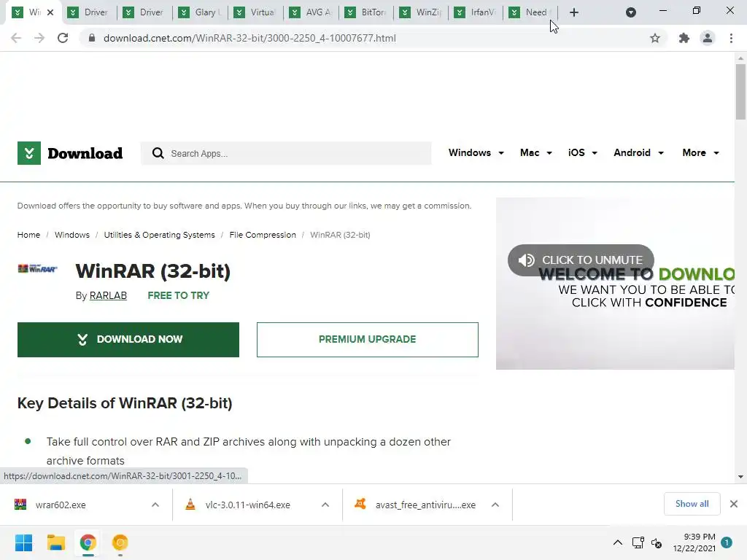Open File Explorer from the taskbar
The height and width of the screenshot is (560, 747).
(x=55, y=542)
